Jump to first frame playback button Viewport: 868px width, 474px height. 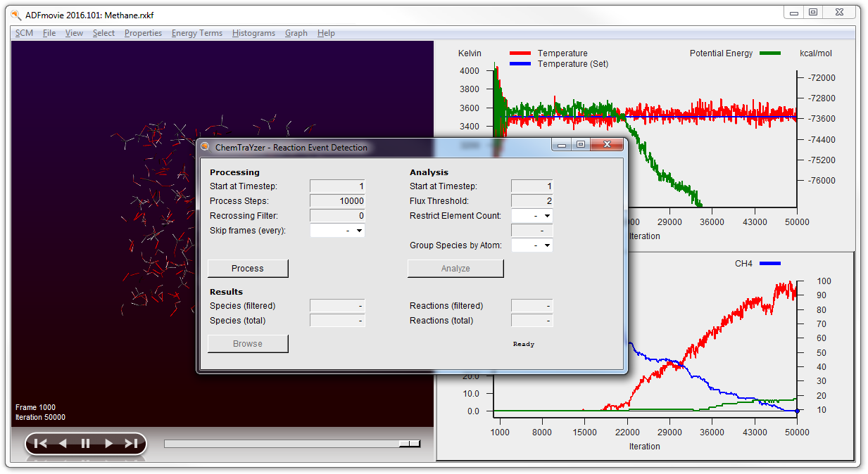(41, 443)
